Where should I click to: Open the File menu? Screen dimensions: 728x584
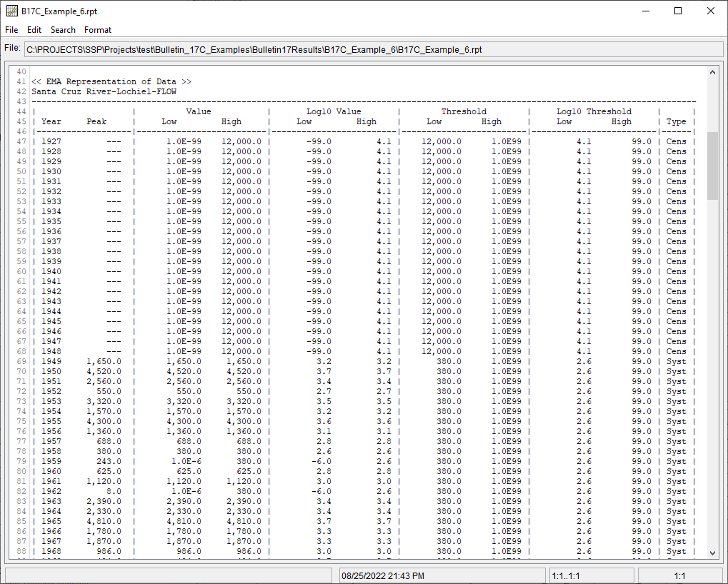pyautogui.click(x=11, y=30)
